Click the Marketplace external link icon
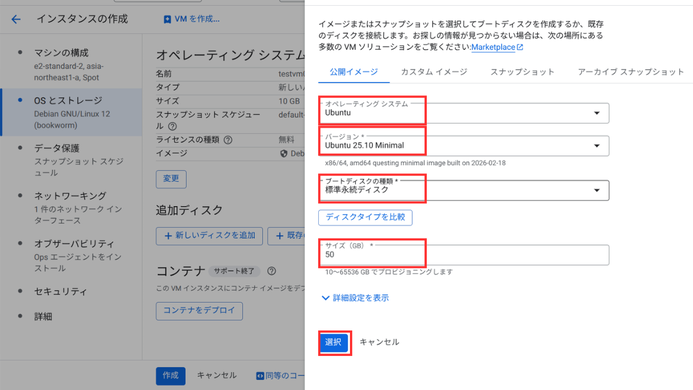This screenshot has height=390, width=693. coord(520,47)
